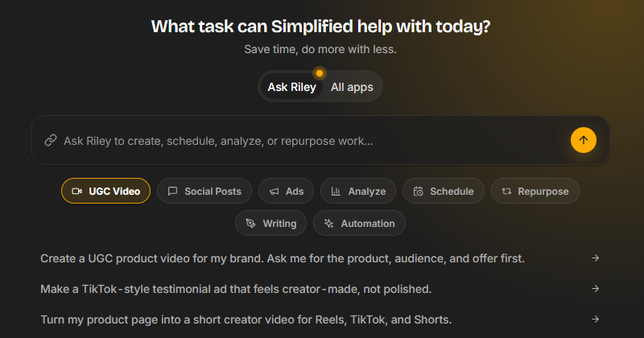
Task: Click subtitle 'Save time, do more with less.'
Action: (320, 49)
